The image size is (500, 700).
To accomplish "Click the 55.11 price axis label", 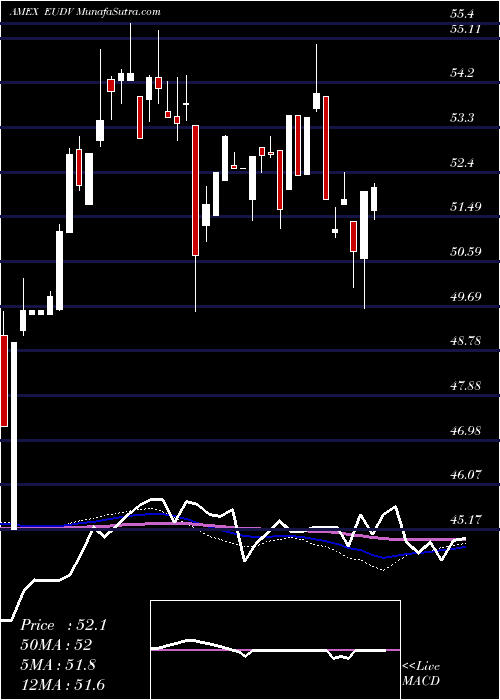I will [x=465, y=29].
